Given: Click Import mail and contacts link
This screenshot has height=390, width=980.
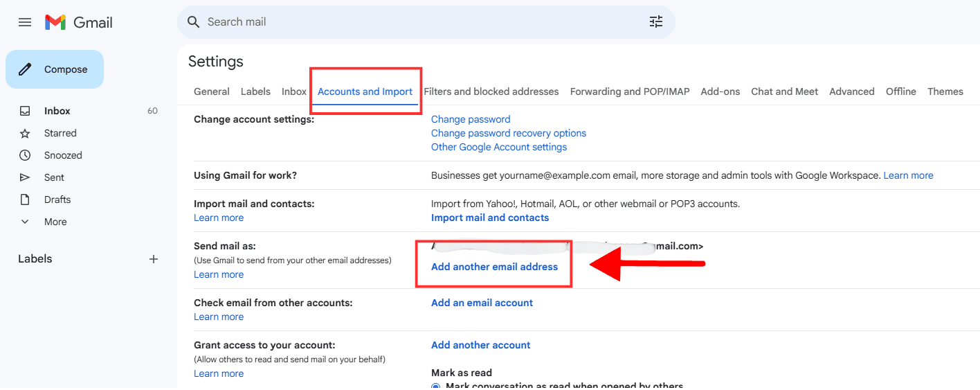Looking at the screenshot, I should click(490, 218).
